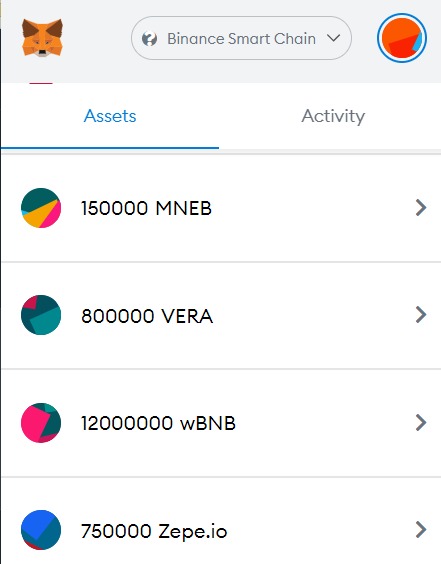Click the network selector down arrow
The width and height of the screenshot is (441, 564).
tap(334, 38)
